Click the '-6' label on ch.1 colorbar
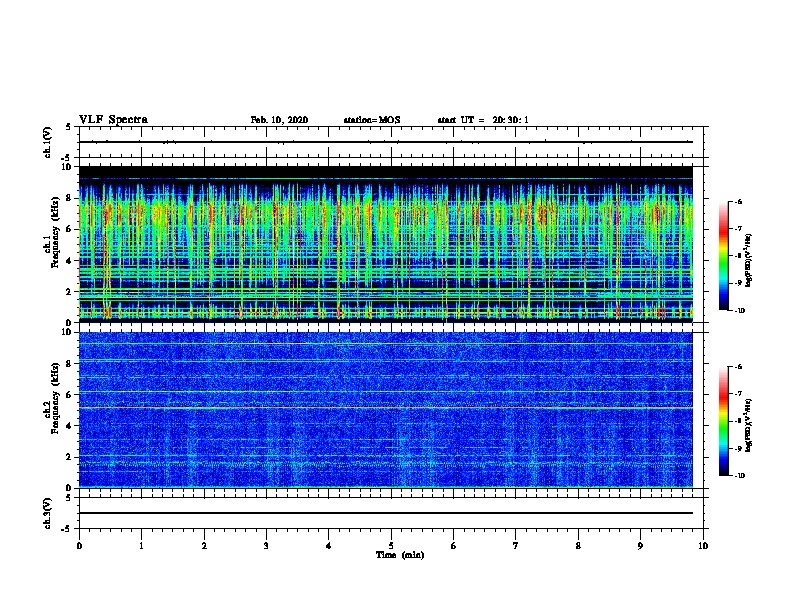This screenshot has width=792, height=612. [x=737, y=202]
